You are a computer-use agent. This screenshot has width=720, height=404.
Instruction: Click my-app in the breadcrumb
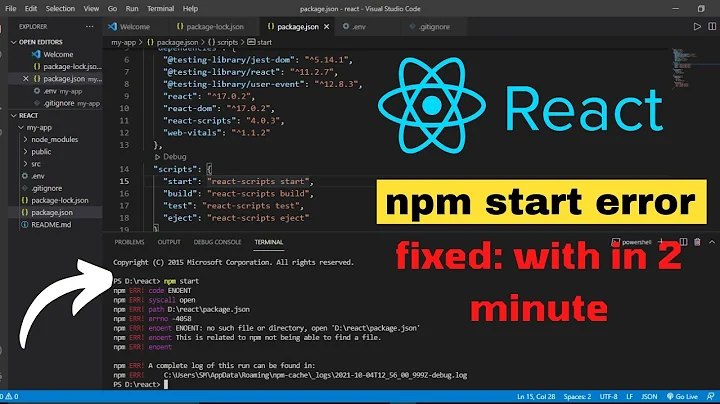(x=124, y=42)
